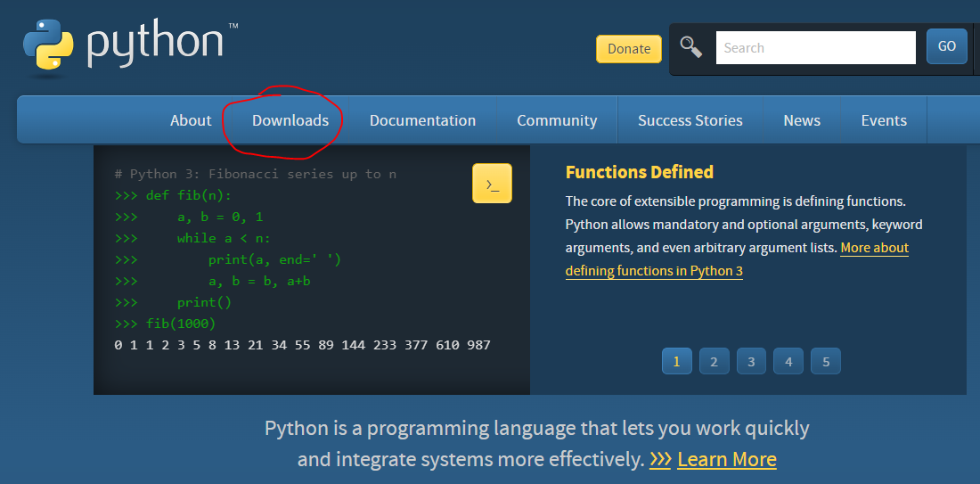Open the About menu

pos(191,120)
